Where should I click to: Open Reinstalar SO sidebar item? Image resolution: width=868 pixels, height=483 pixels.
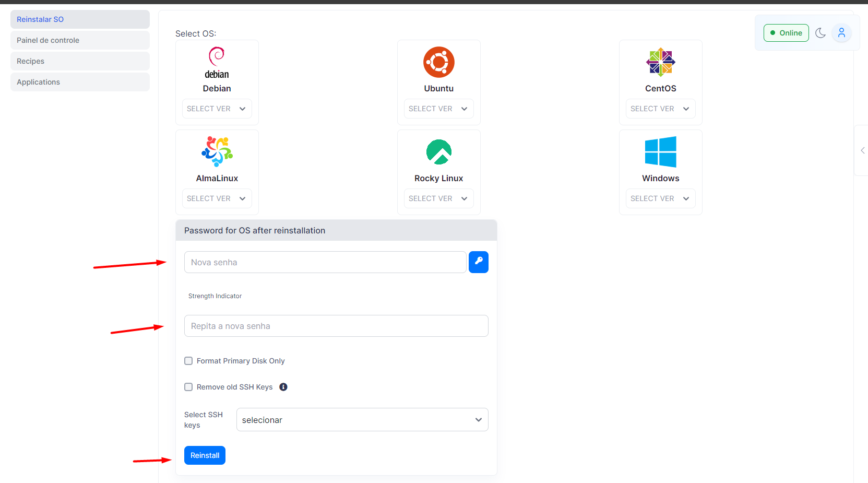pyautogui.click(x=80, y=19)
